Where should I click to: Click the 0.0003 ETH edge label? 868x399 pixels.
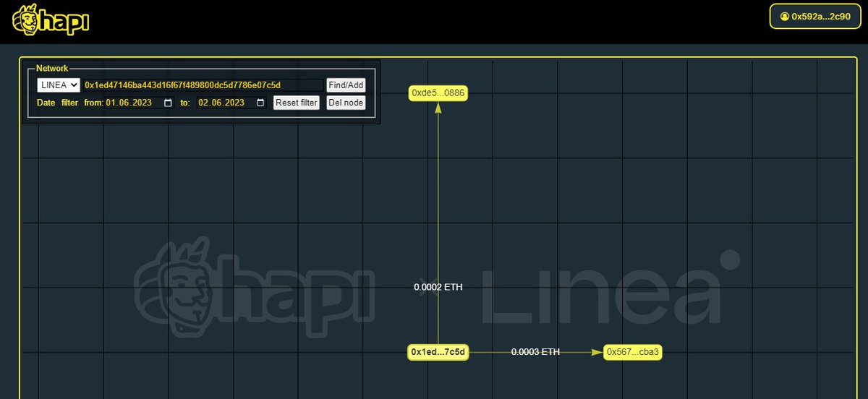pyautogui.click(x=535, y=352)
